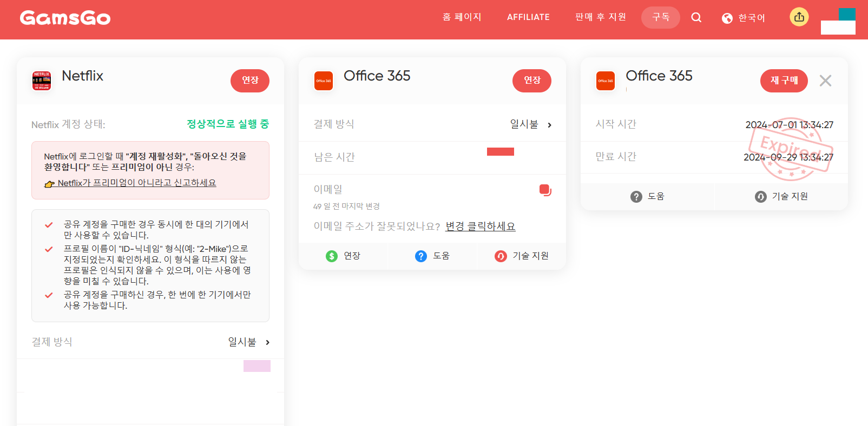Click the 만료 시간 label

[616, 156]
